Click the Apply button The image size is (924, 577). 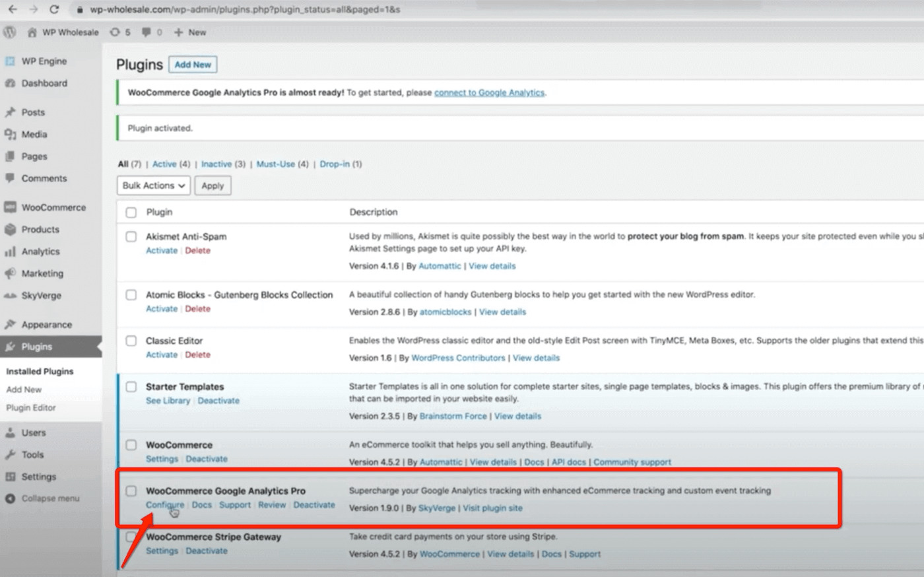click(213, 186)
